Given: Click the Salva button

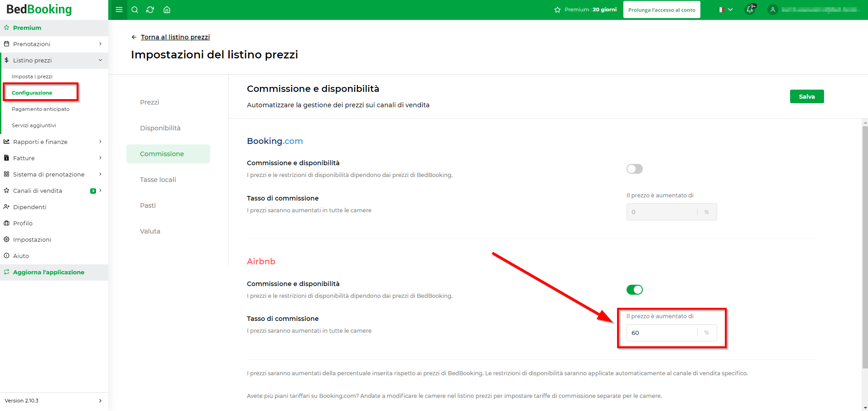Looking at the screenshot, I should [807, 96].
